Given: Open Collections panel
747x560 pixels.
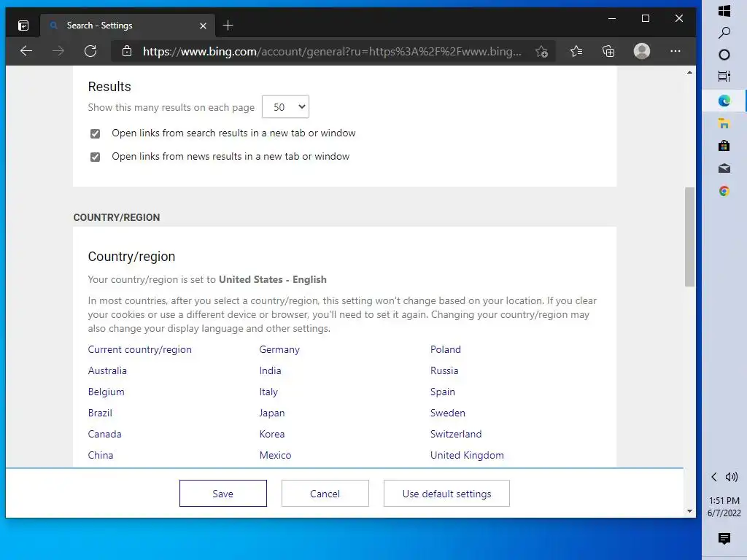Looking at the screenshot, I should click(x=608, y=51).
